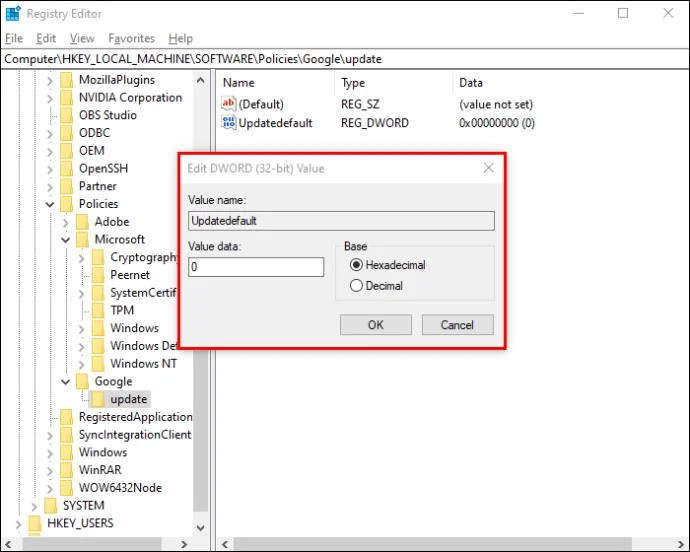Click the NVIDIA Corporation folder icon
This screenshot has width=690, height=552.
66,98
